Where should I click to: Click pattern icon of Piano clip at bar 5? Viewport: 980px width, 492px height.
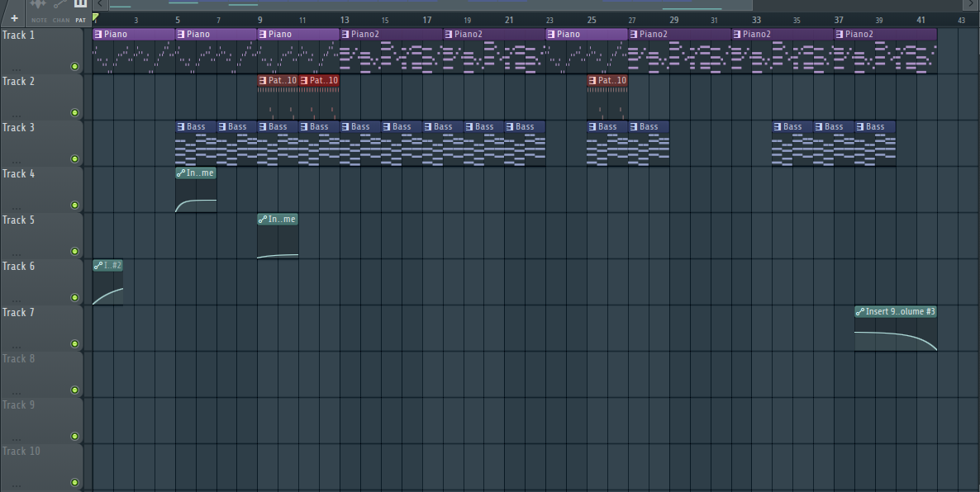181,35
